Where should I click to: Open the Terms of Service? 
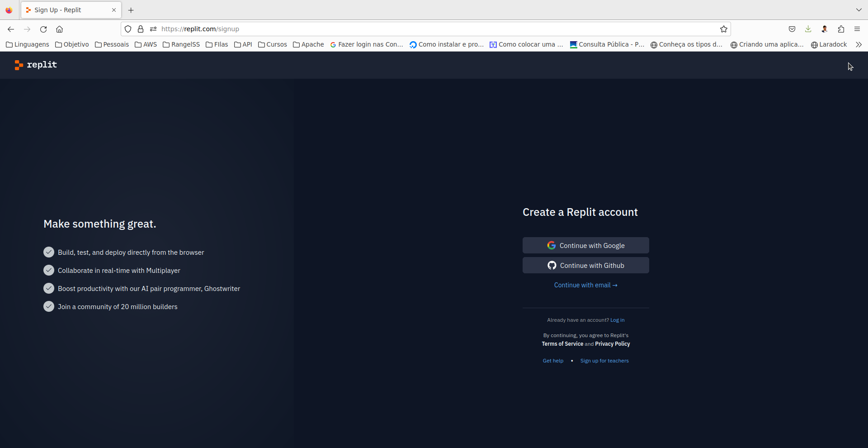562,344
